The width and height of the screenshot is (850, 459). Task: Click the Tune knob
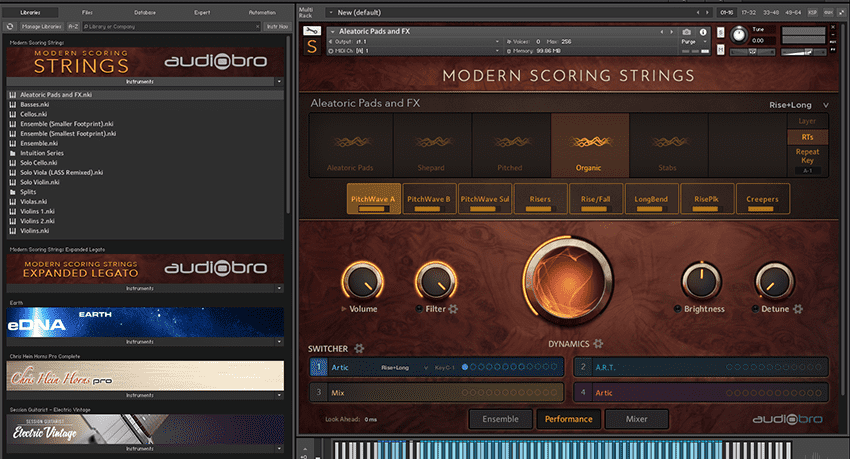point(738,35)
